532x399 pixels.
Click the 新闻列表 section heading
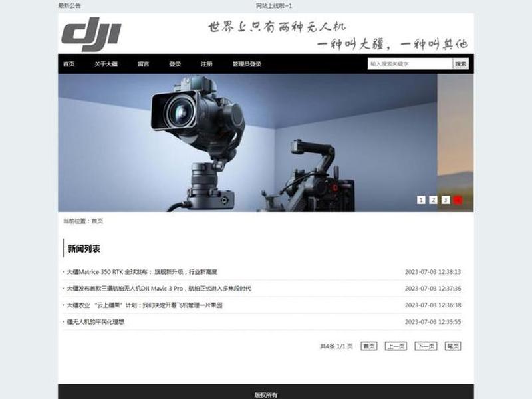click(84, 249)
